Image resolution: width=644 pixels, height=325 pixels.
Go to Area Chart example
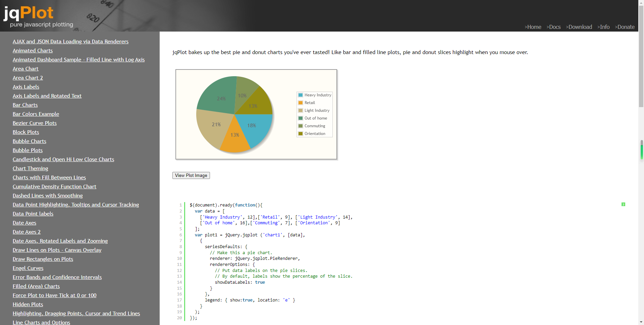click(x=25, y=68)
